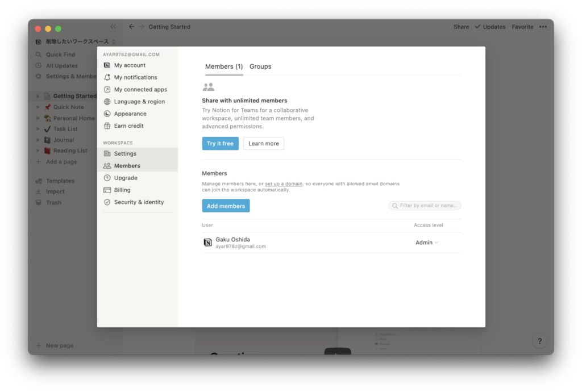Click the gift icon for Earn credit

tap(107, 126)
